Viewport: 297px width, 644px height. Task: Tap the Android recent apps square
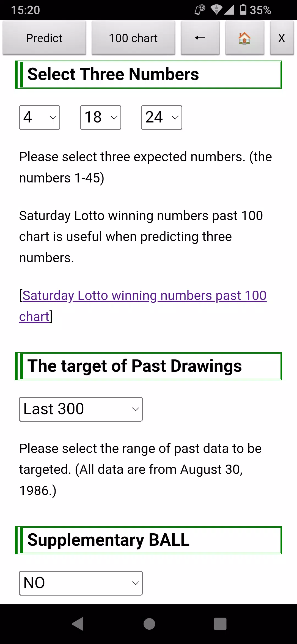(220, 624)
